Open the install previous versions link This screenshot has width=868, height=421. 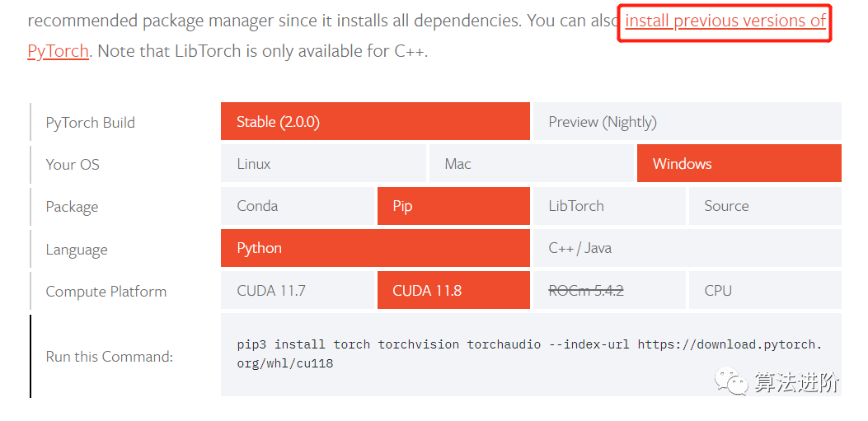coord(725,21)
